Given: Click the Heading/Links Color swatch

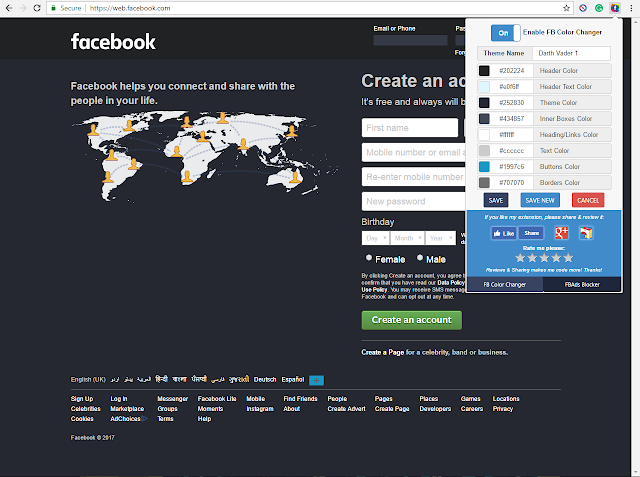Looking at the screenshot, I should 484,135.
